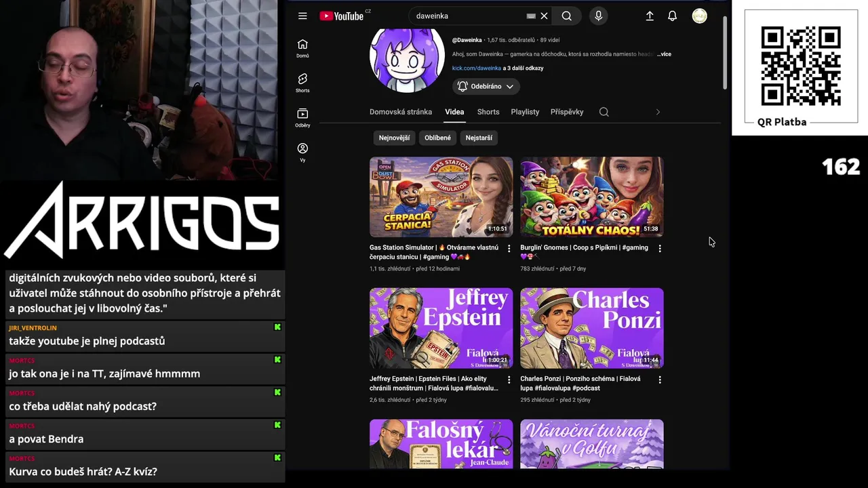Open the on-screen keyboard icon in search box

click(x=531, y=16)
